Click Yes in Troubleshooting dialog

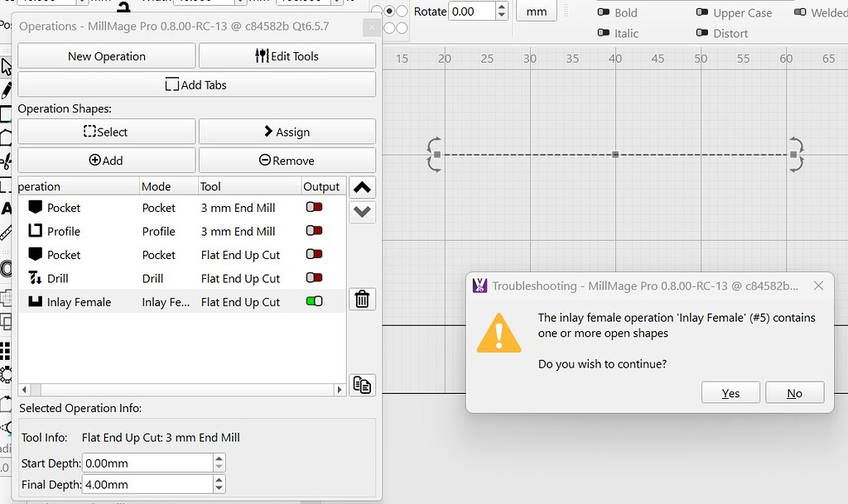point(730,393)
